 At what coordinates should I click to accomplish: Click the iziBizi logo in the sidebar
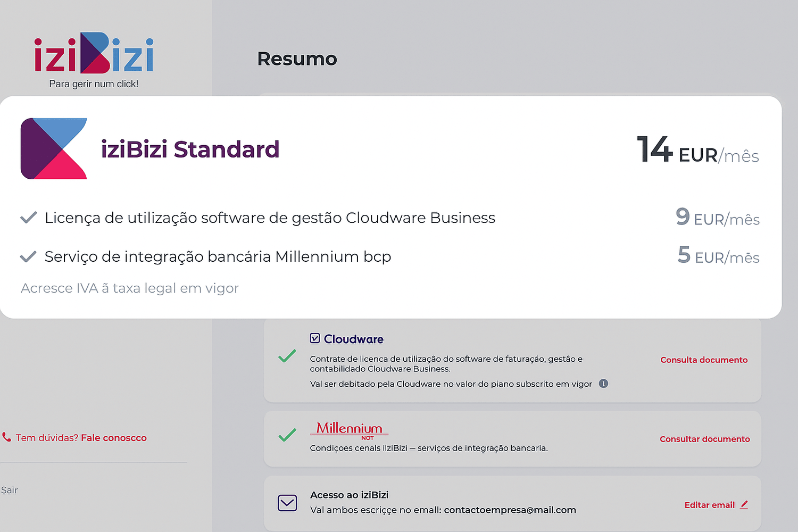94,54
